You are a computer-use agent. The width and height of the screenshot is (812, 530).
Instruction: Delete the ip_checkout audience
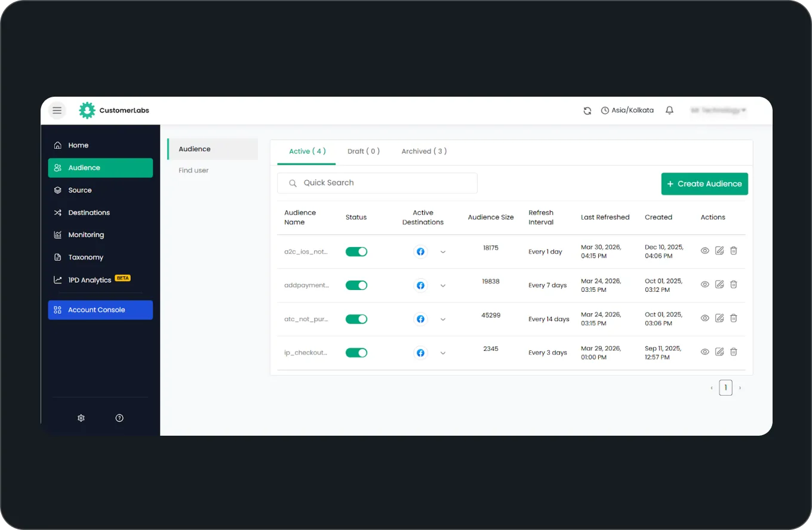[734, 352]
